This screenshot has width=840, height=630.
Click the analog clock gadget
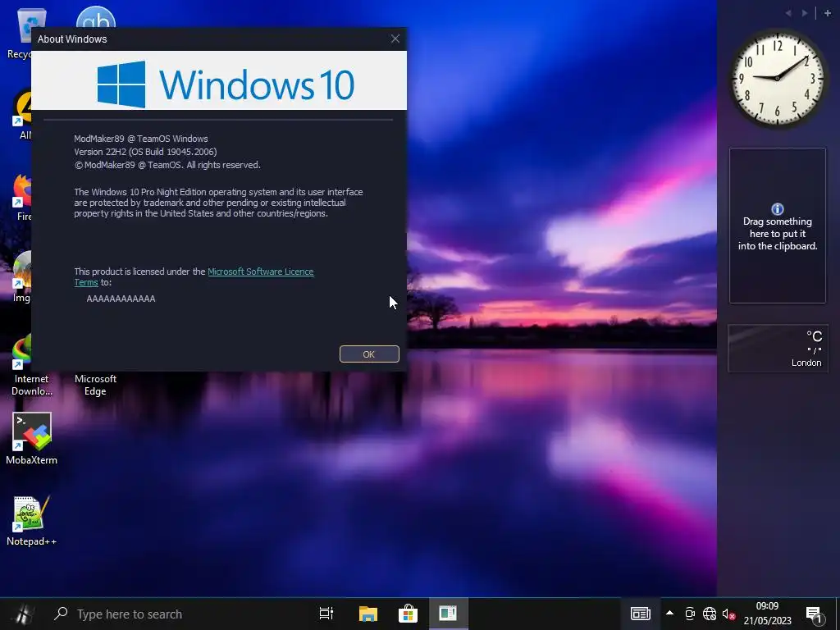778,78
